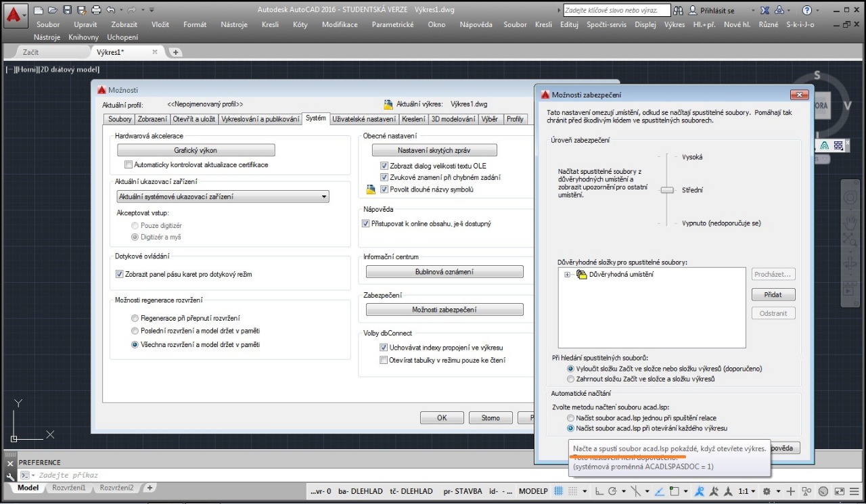Click the Autodesk A360 triangle icon
The height and width of the screenshot is (504, 866).
coord(779,10)
